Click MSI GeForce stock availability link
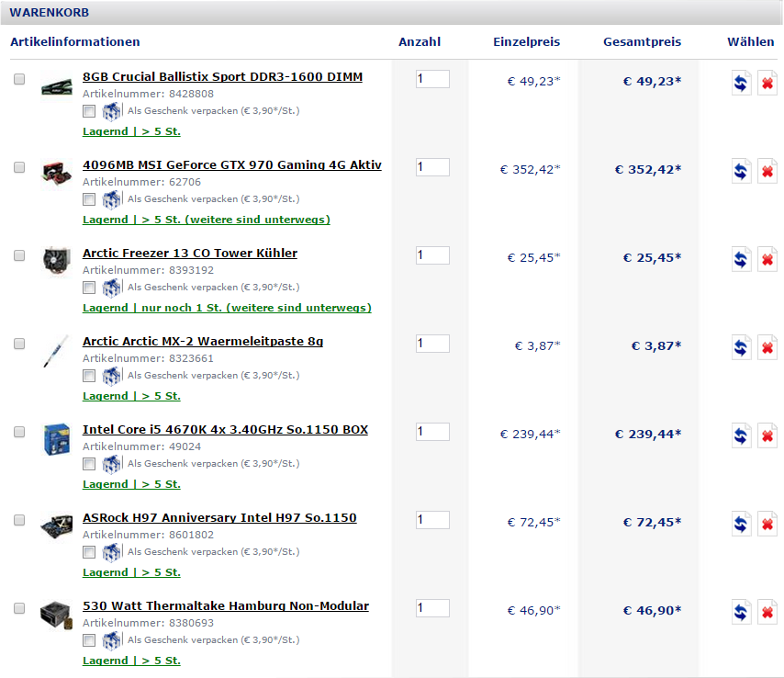This screenshot has height=678, width=784. click(207, 220)
